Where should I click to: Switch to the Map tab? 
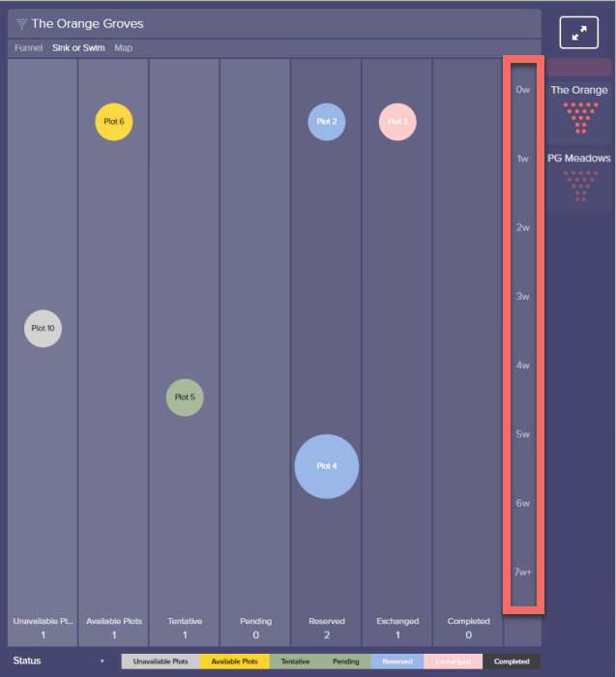(x=124, y=48)
